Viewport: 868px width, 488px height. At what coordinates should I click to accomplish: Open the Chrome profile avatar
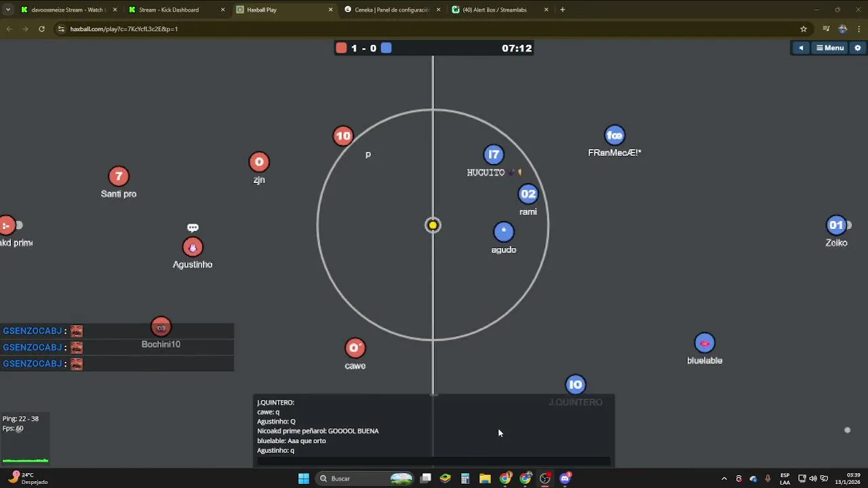coord(842,28)
